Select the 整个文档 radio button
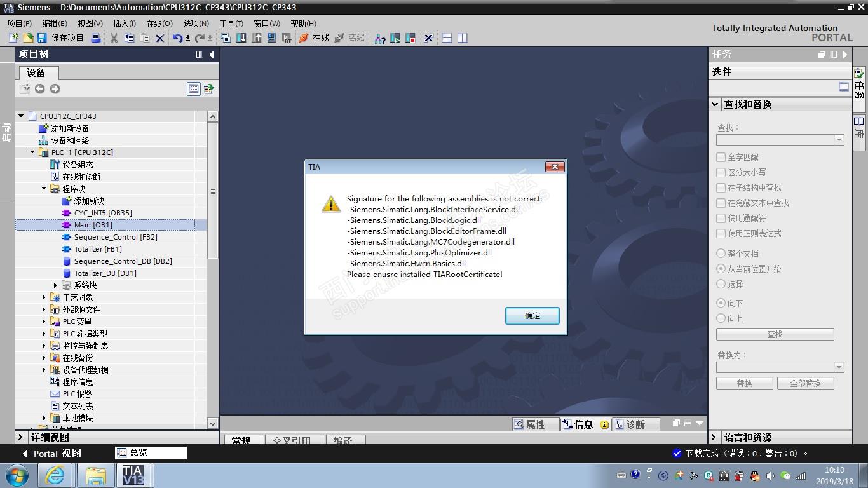Image resolution: width=868 pixels, height=488 pixels. coord(721,254)
